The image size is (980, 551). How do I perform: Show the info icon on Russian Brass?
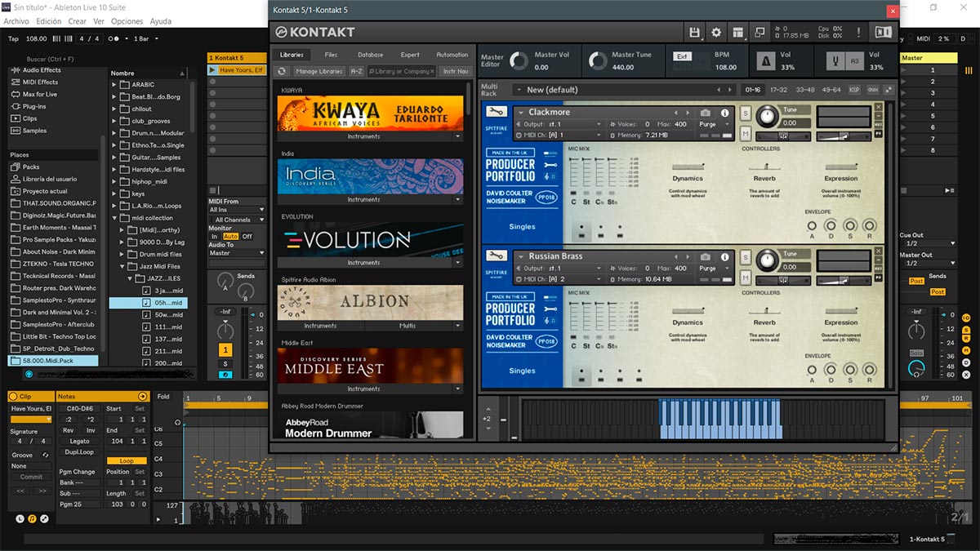(x=724, y=256)
